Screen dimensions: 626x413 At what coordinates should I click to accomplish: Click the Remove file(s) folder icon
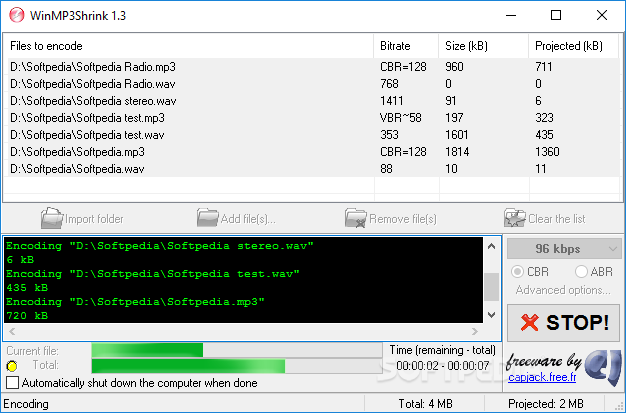click(356, 218)
